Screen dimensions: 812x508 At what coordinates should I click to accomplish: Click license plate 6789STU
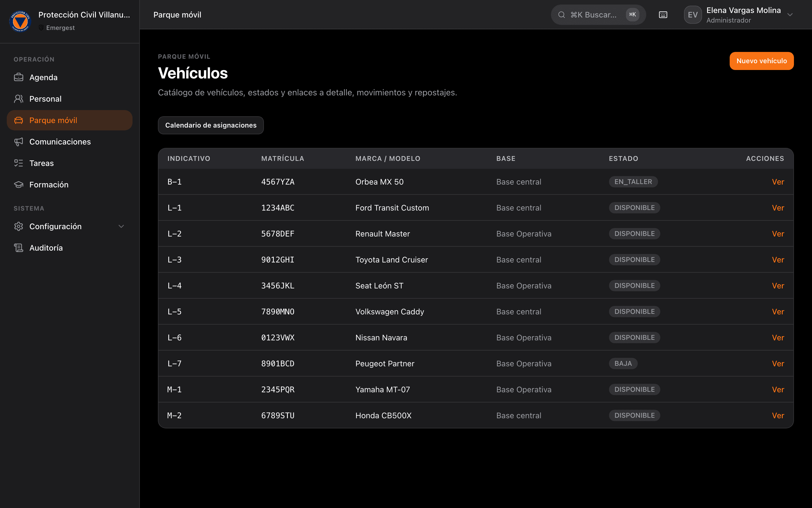pos(278,416)
